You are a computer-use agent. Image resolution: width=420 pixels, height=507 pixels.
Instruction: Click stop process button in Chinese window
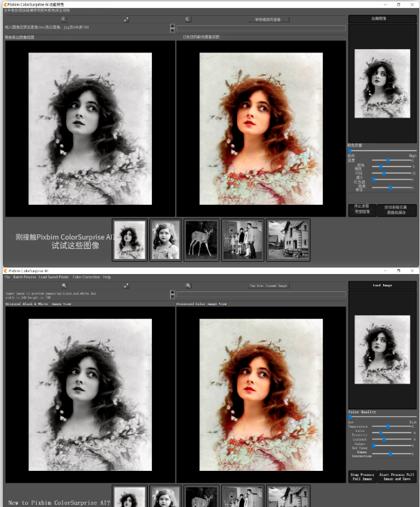coord(362,210)
